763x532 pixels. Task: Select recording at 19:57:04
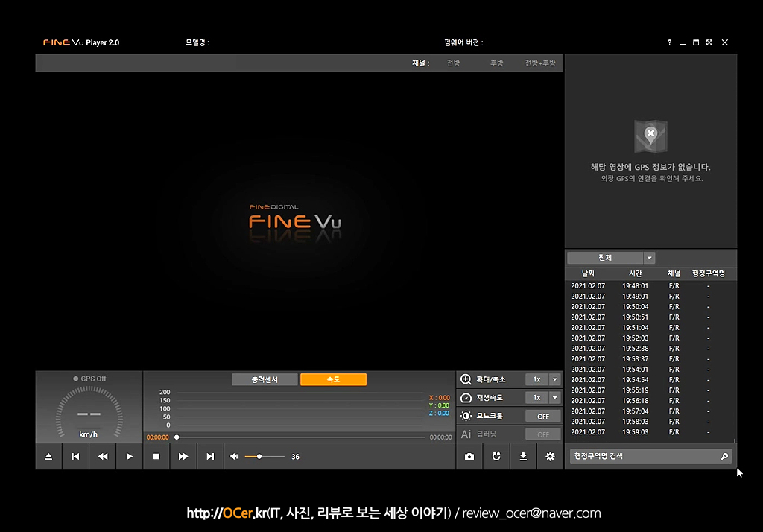tap(650, 411)
